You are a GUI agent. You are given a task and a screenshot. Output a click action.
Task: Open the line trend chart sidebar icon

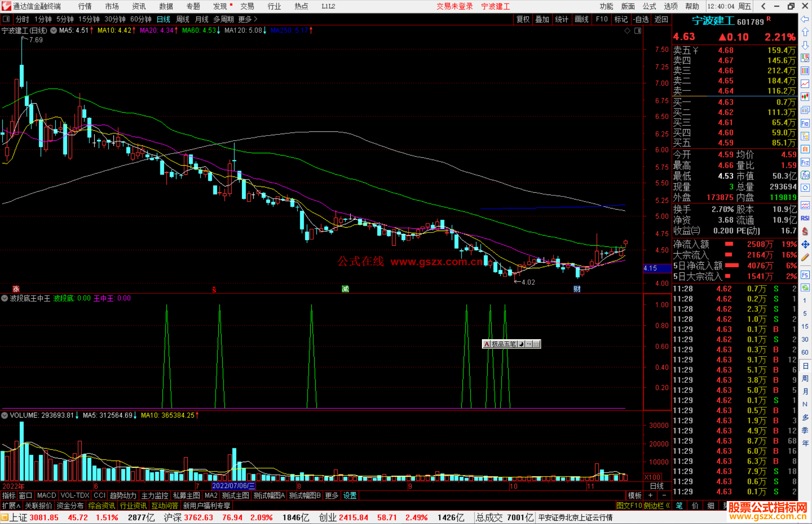pos(805,84)
